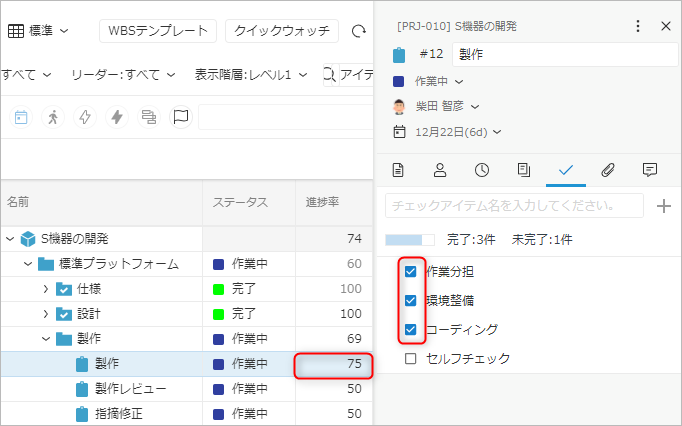Click the calendar icon in the toolbar
The height and width of the screenshot is (426, 682).
tap(21, 117)
